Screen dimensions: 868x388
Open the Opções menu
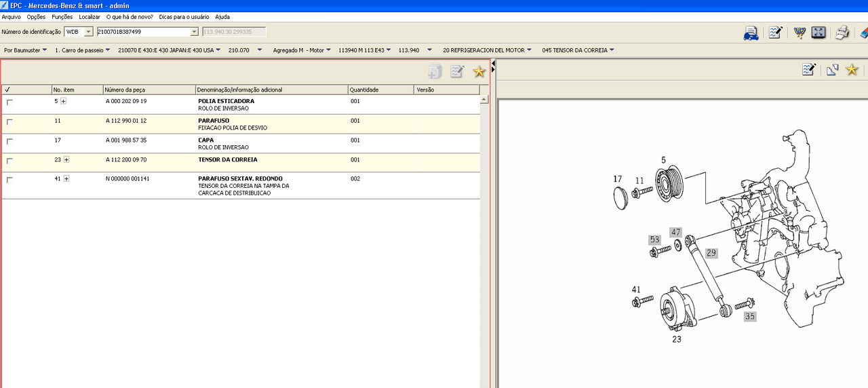(x=37, y=16)
